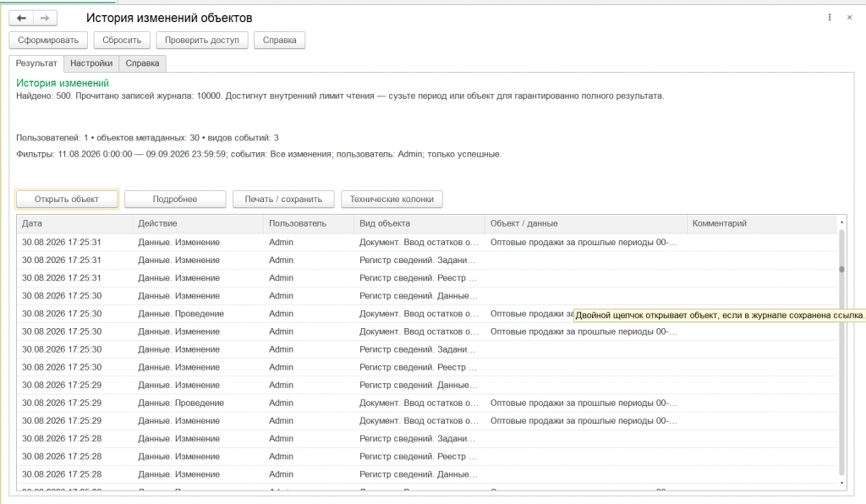Click Открыть объект button

[67, 200]
